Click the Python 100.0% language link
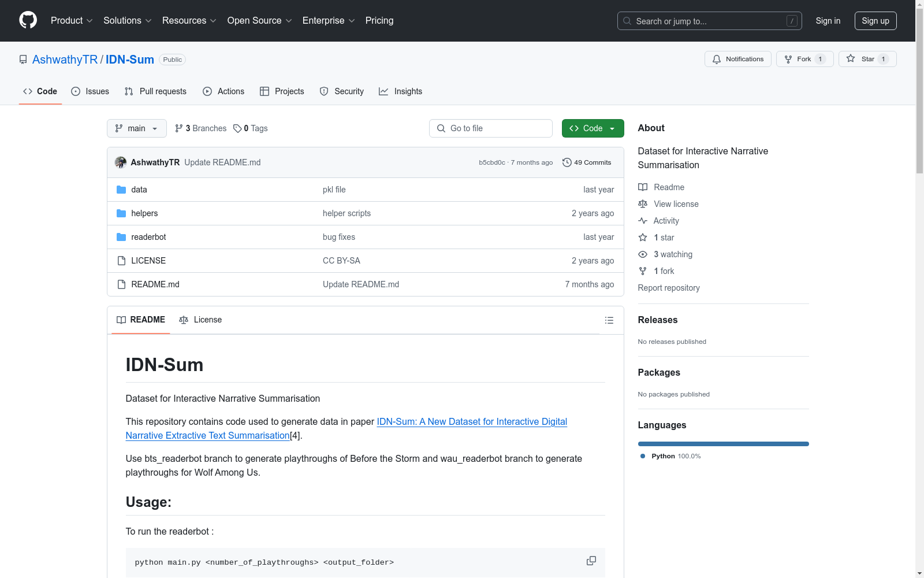 pyautogui.click(x=670, y=456)
